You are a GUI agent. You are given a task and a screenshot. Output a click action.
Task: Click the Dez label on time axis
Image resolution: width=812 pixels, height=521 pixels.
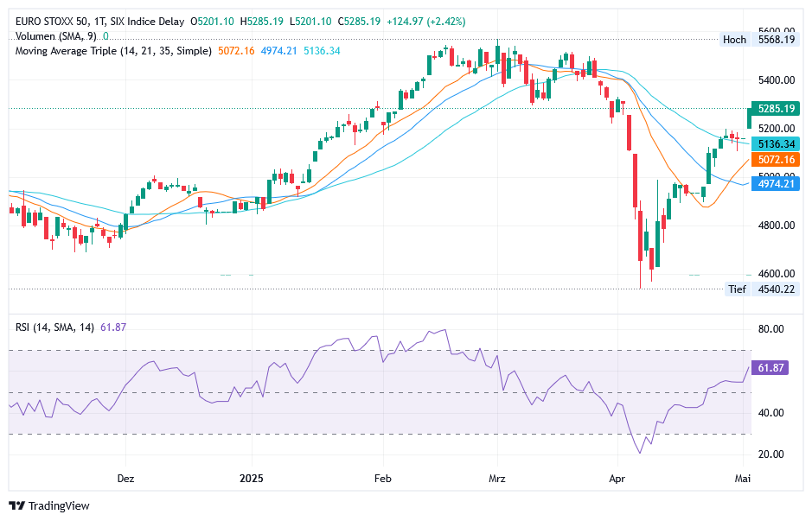click(x=126, y=478)
